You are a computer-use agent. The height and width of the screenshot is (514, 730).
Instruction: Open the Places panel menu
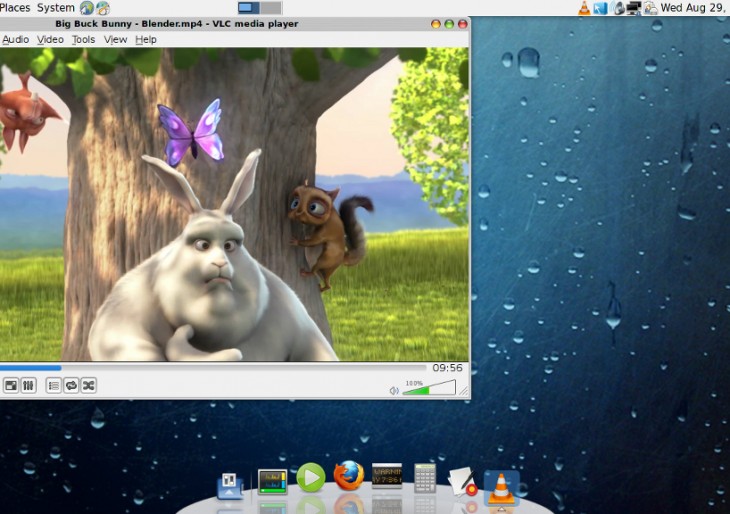[x=15, y=7]
